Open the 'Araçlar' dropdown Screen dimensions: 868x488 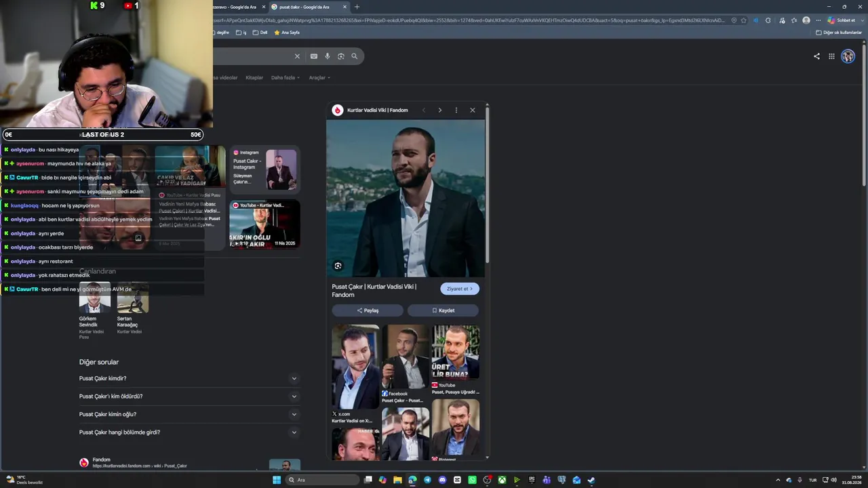[x=319, y=78]
